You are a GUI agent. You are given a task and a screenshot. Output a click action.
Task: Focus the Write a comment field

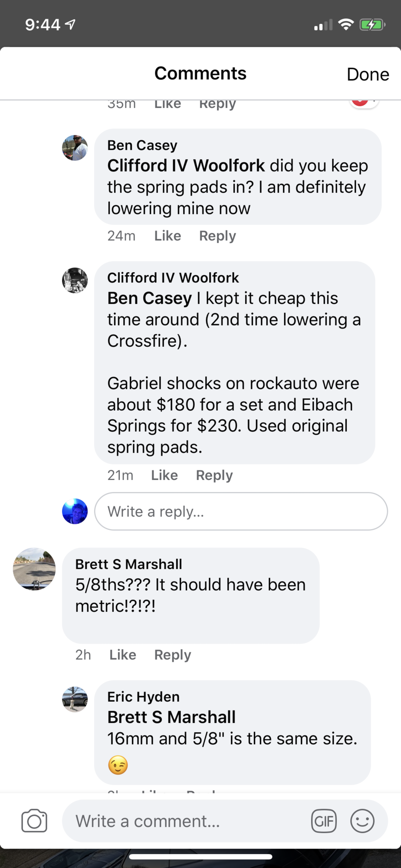tap(187, 821)
